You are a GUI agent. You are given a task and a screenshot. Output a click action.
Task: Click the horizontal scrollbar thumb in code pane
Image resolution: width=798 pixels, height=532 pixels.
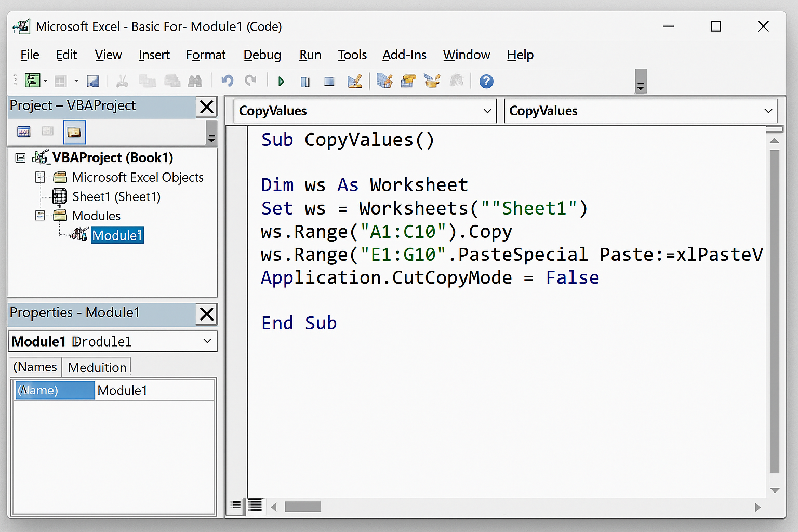pyautogui.click(x=303, y=507)
